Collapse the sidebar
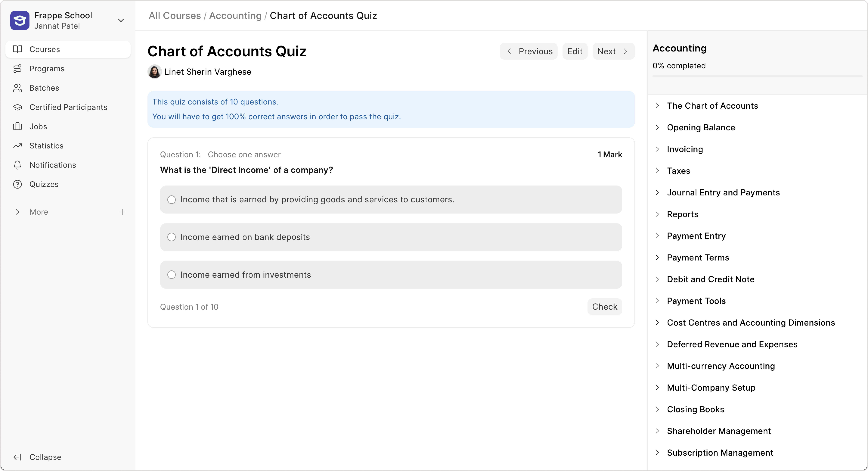Image resolution: width=868 pixels, height=471 pixels. coord(37,457)
